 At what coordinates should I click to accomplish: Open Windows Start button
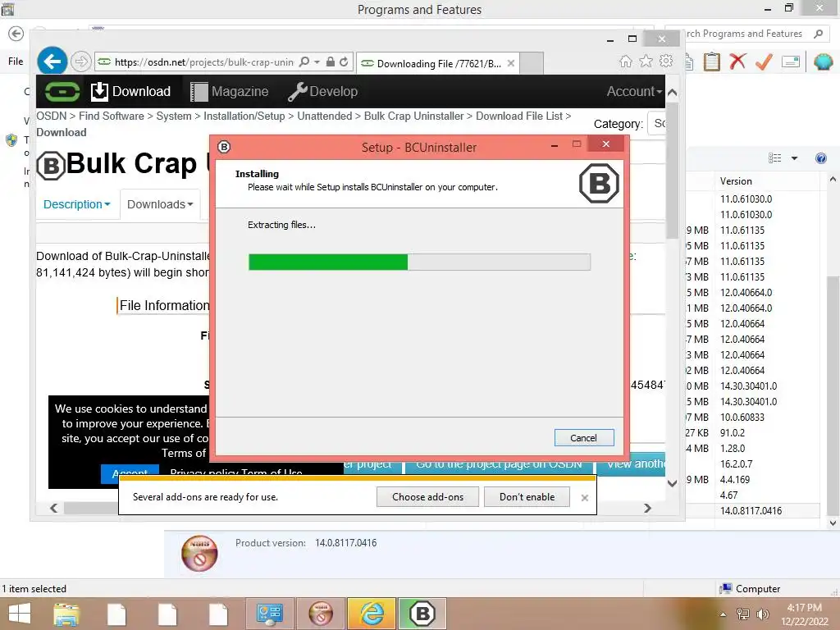(20, 614)
